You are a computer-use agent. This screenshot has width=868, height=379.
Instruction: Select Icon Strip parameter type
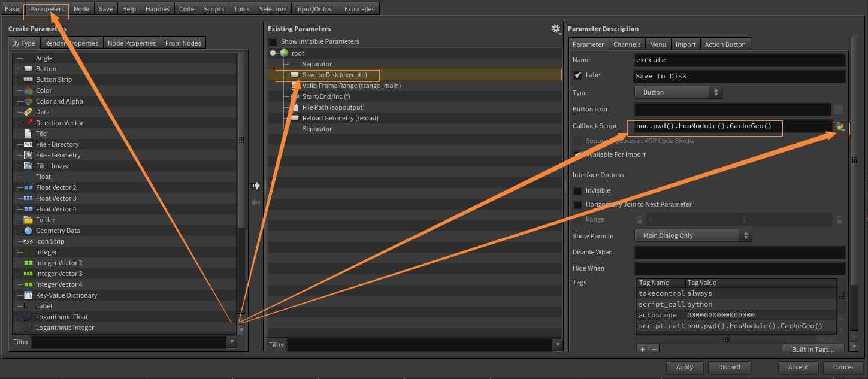click(50, 241)
